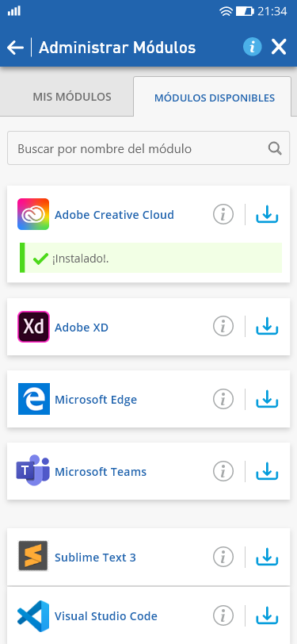Download the Adobe Creative Cloud module
Viewport: 297px width, 644px height.
[267, 214]
